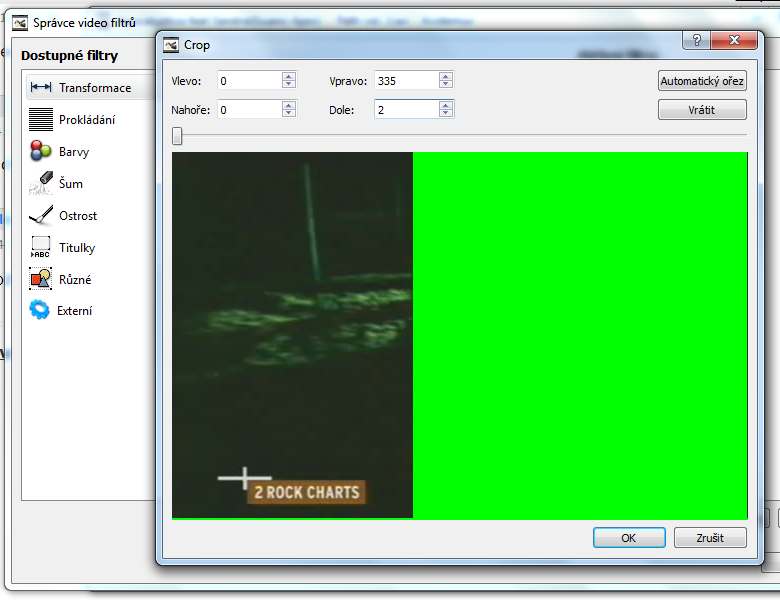The width and height of the screenshot is (780, 605).
Task: Click the Automatický ořez button
Action: [x=702, y=81]
